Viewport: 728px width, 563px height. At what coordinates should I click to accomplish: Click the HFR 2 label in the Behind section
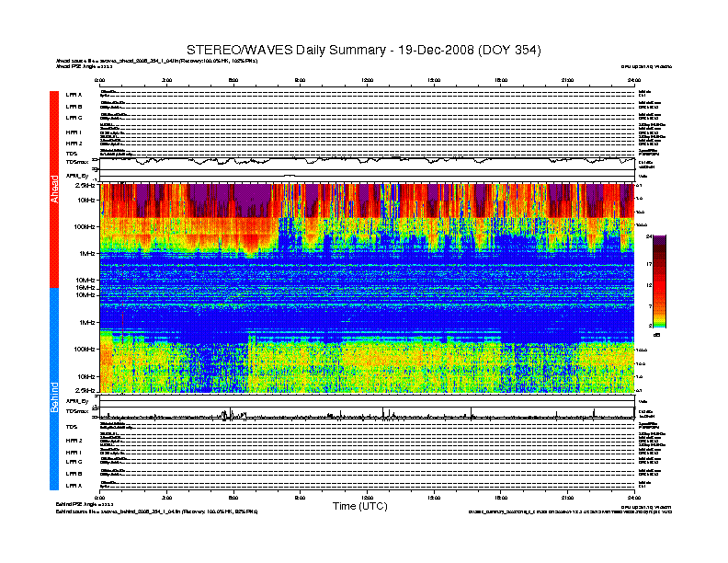[x=74, y=441]
